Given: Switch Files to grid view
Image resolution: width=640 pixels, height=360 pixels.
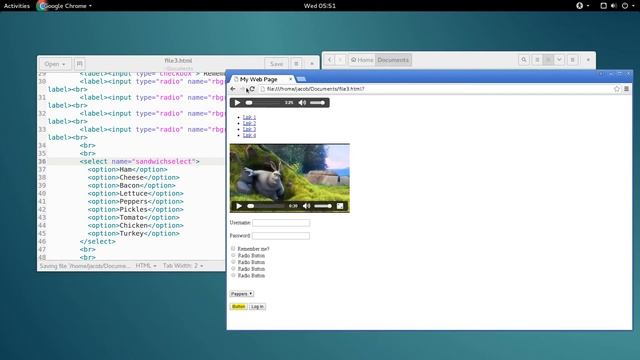Looking at the screenshot, I should click(x=548, y=60).
